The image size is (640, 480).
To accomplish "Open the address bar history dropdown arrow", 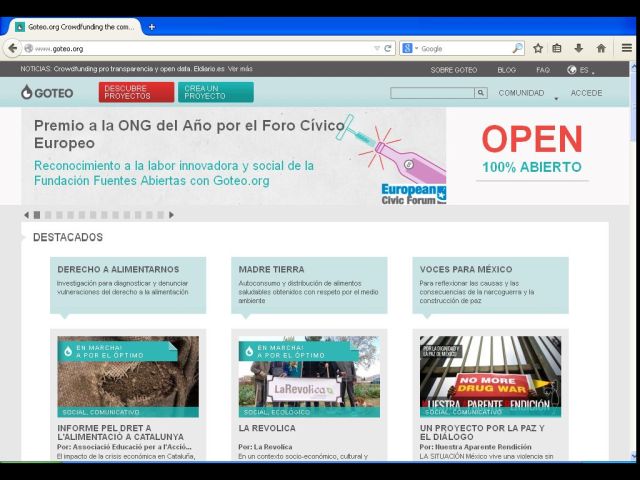I will coord(377,49).
